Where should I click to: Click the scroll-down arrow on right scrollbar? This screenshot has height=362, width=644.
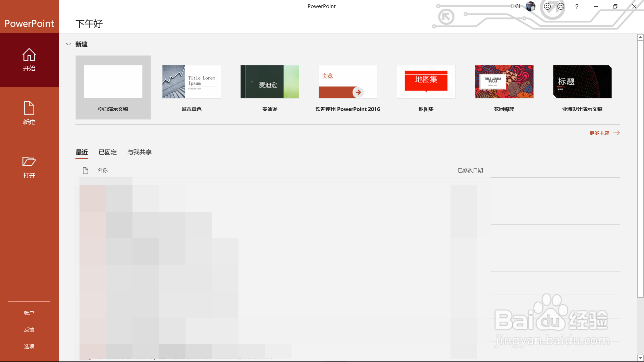(640, 358)
